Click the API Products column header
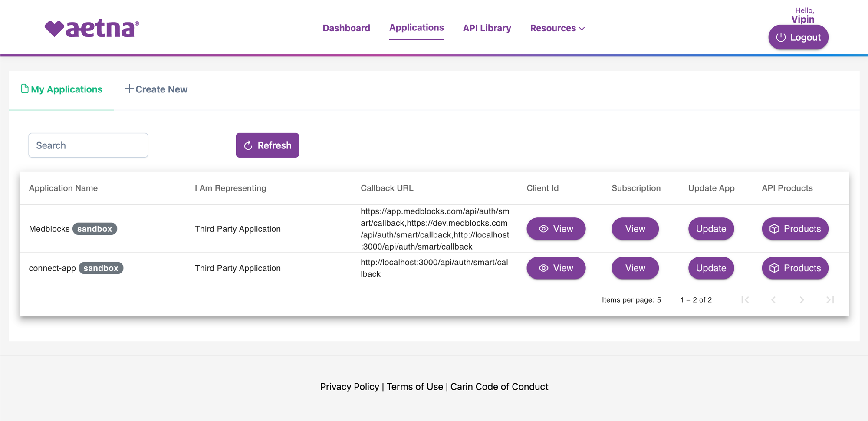 [x=787, y=188]
